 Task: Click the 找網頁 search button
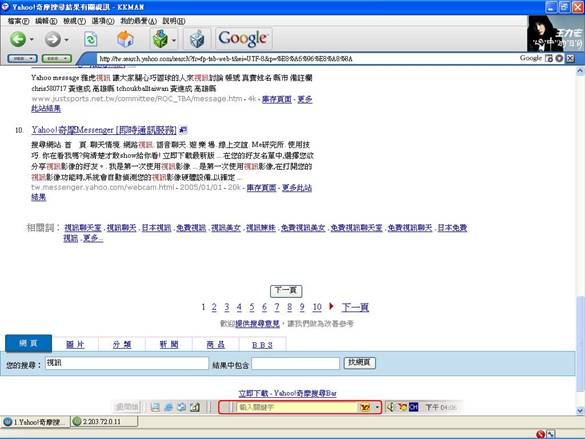tap(359, 363)
